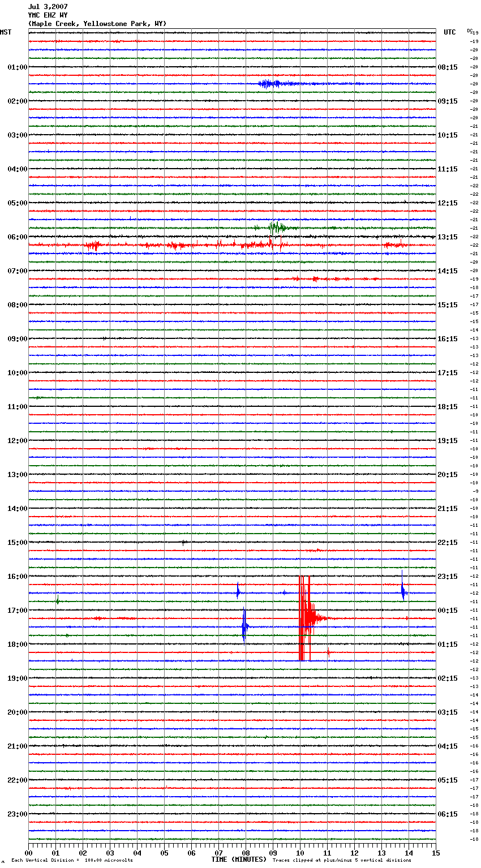Click the green burst on the 05:45 trace
This screenshot has height=868, width=481.
coord(276,227)
